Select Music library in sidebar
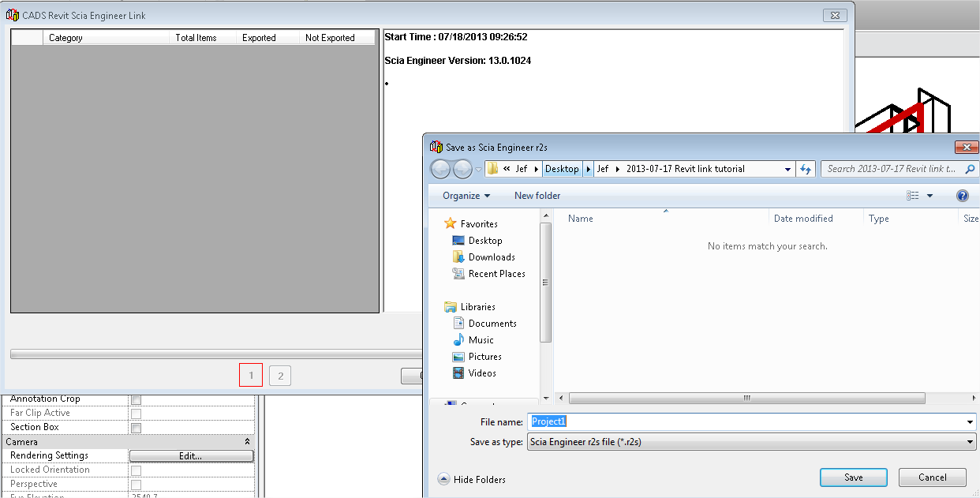This screenshot has width=980, height=498. pos(481,340)
